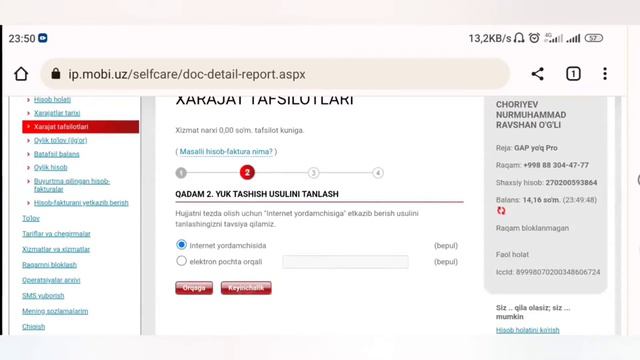Screen dimensions: 640x360
Task: Open Masalli hisob-faktura nima link
Action: coord(226,151)
